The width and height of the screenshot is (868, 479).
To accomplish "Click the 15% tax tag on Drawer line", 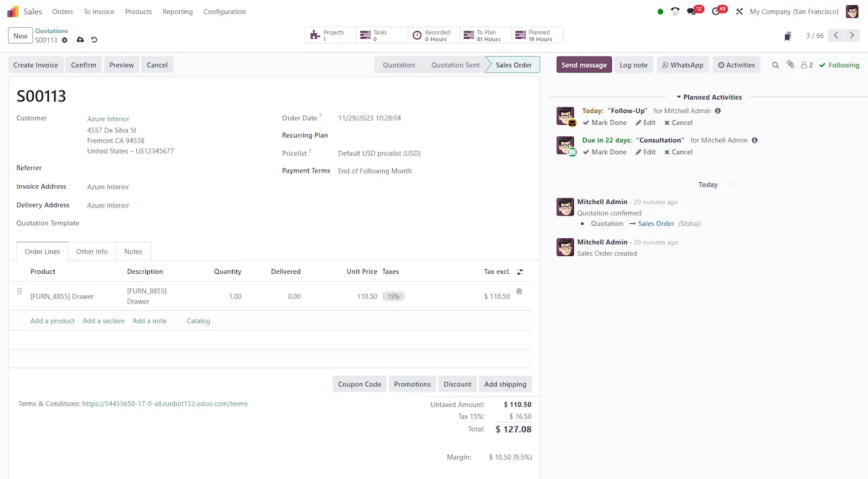I will [394, 297].
